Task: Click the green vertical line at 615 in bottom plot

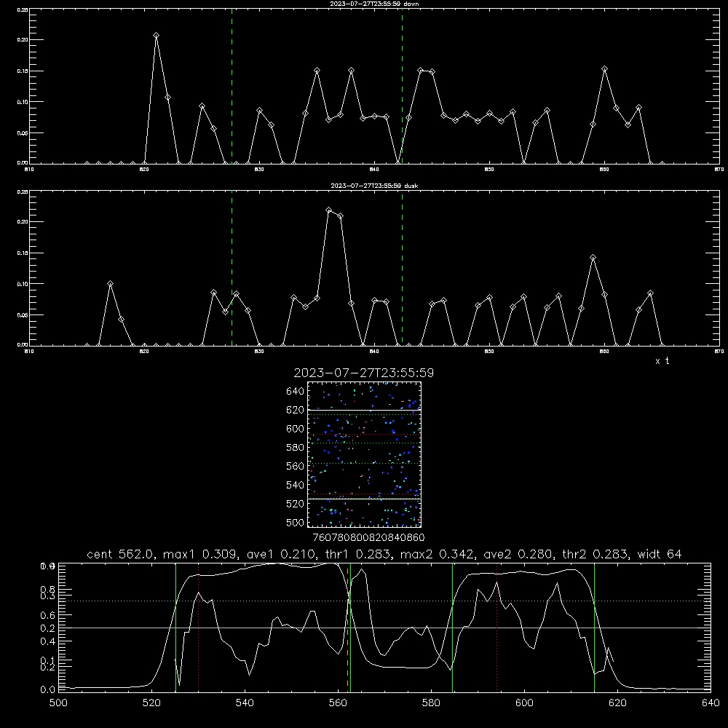Action: (594, 628)
